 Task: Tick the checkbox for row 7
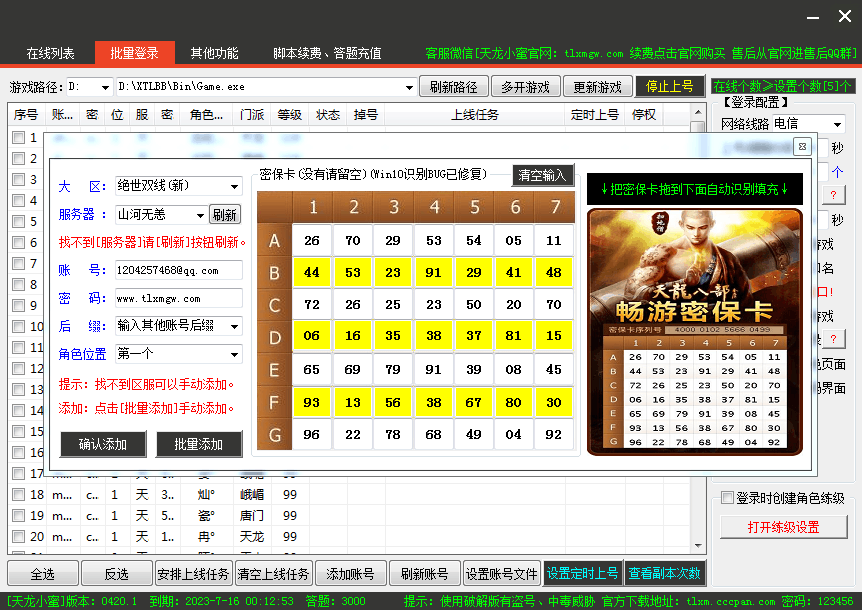tap(19, 263)
